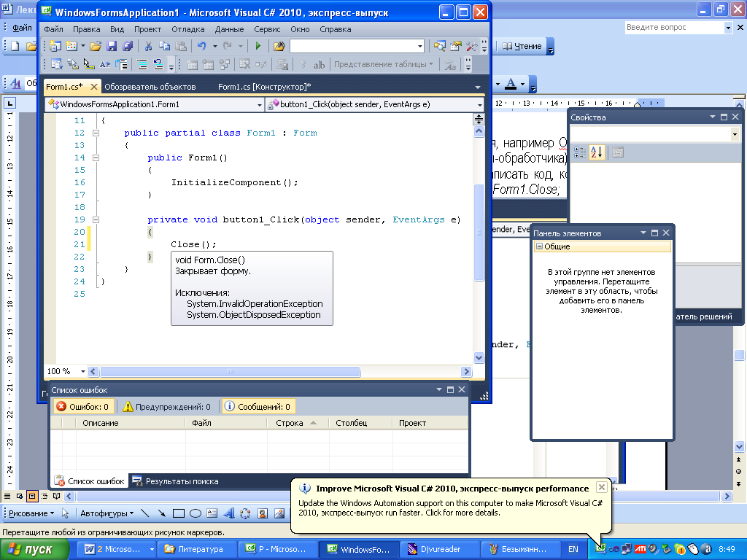This screenshot has width=747, height=560.
Task: Open the Properties panel object selector dropdown
Action: (x=734, y=135)
